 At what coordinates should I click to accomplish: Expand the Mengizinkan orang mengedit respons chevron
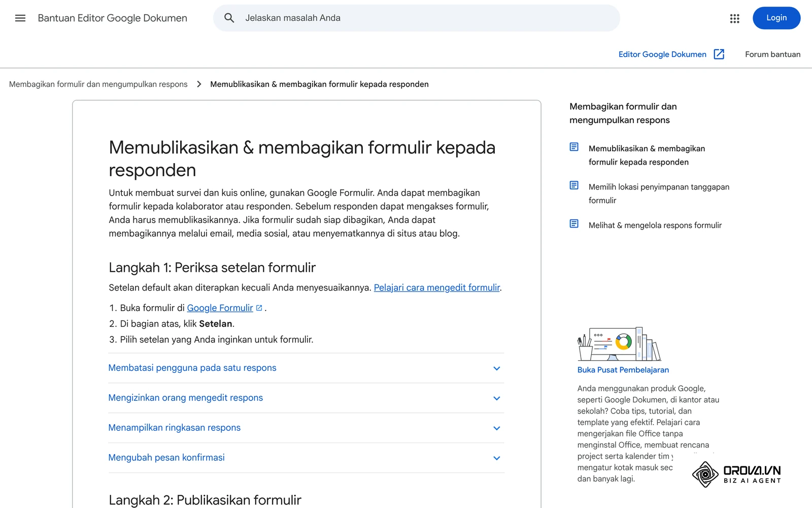click(497, 398)
